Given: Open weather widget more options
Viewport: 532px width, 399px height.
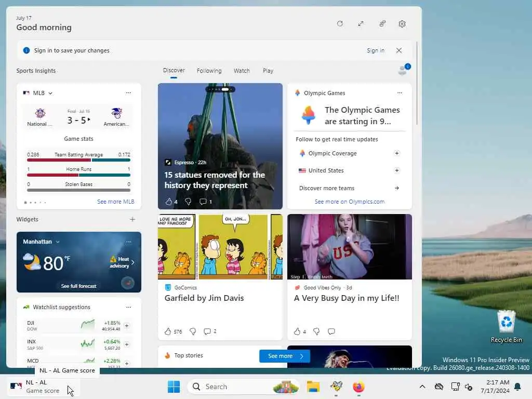Looking at the screenshot, I should tap(129, 242).
